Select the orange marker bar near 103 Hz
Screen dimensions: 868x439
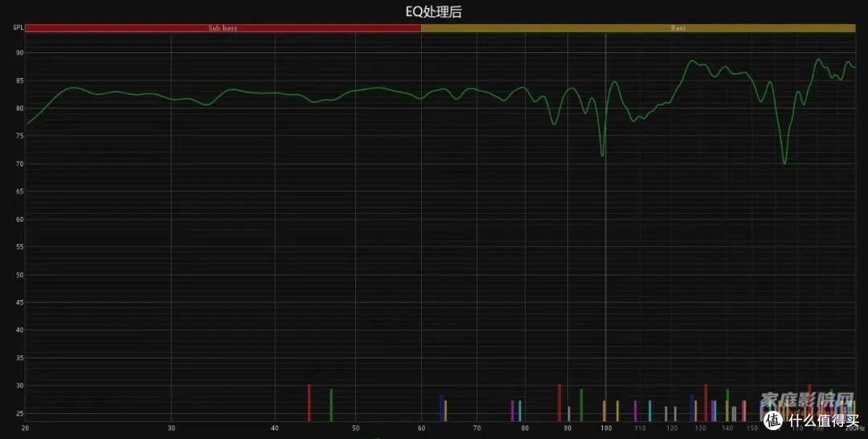point(617,411)
